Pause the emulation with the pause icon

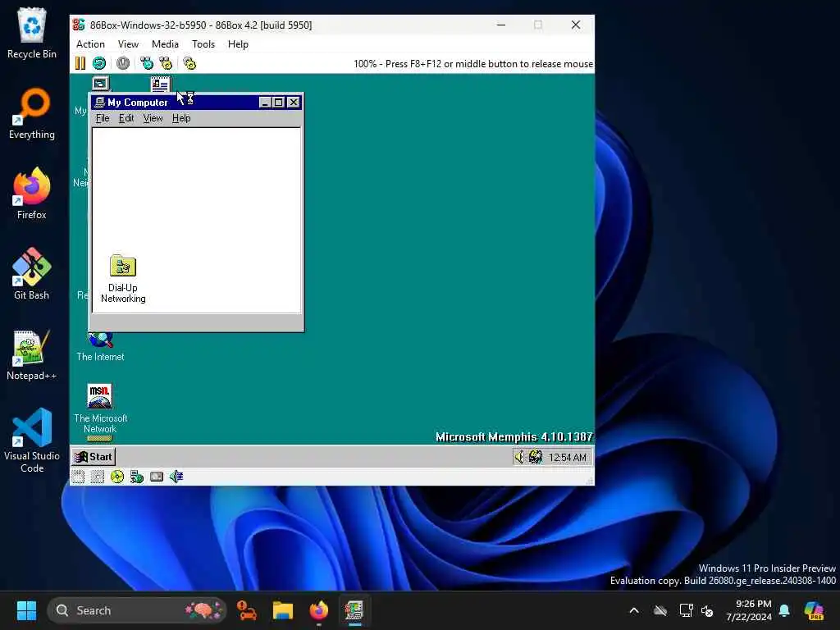point(80,63)
